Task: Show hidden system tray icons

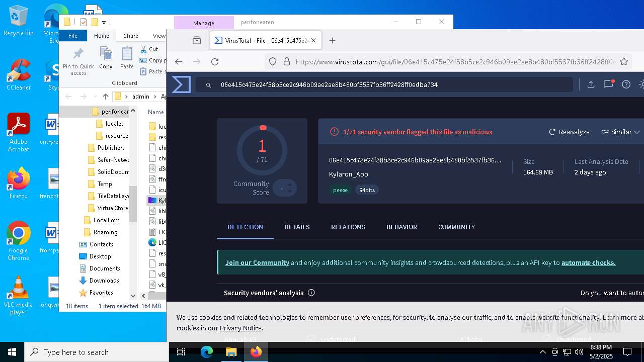Action: 542,352
